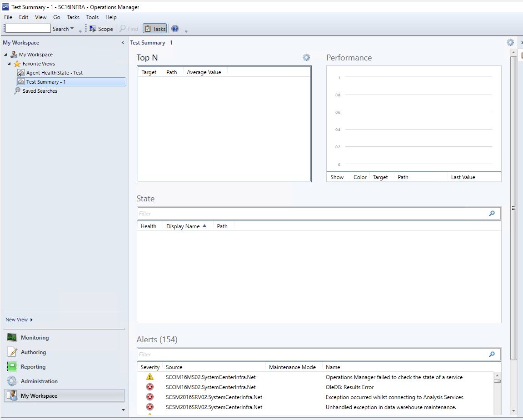
Task: Toggle the Tasks pane button
Action: (x=155, y=29)
